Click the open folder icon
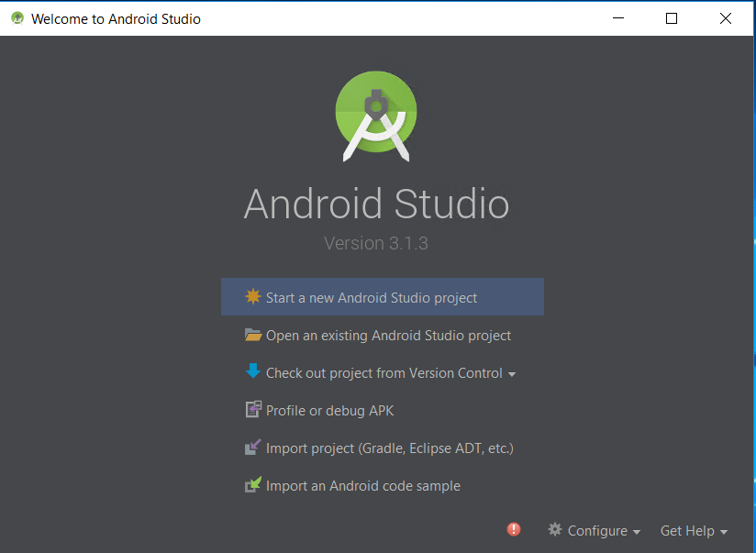The width and height of the screenshot is (756, 553). click(253, 335)
